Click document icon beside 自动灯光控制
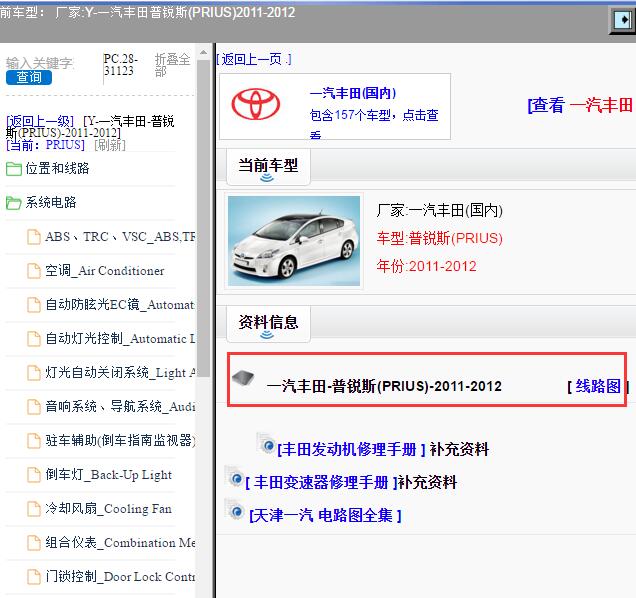 tap(34, 339)
